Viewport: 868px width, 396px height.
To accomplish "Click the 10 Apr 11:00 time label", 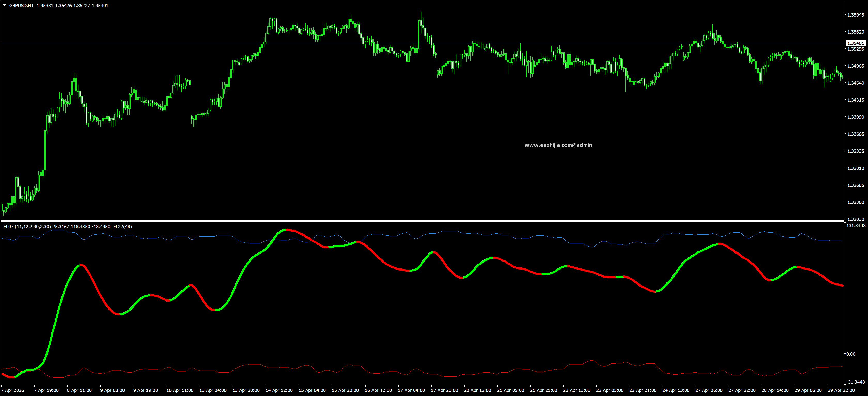I will point(180,390).
